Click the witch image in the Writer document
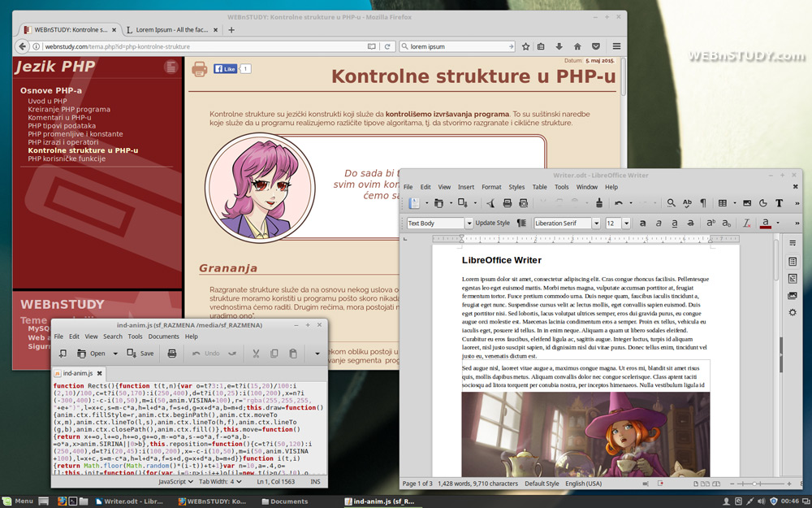The image size is (812, 508). tap(585, 434)
